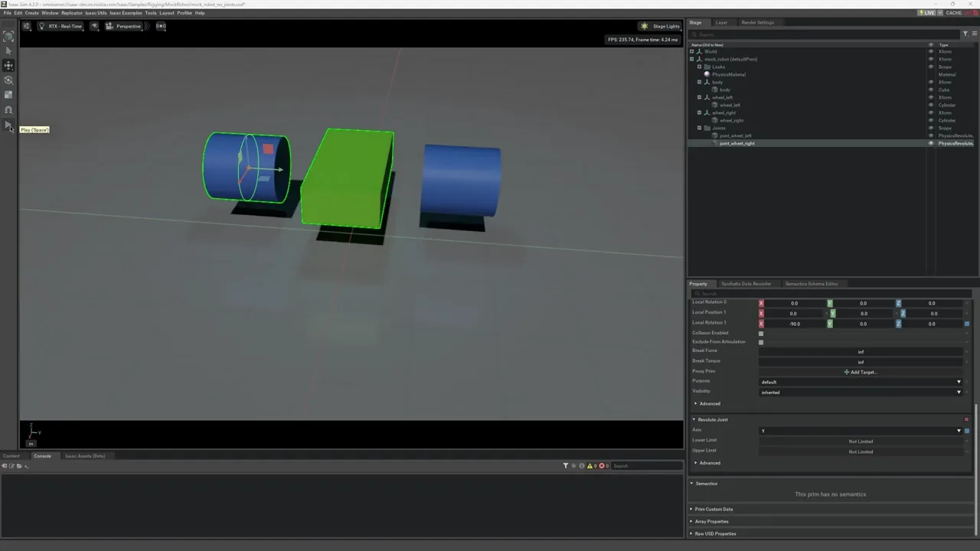Image resolution: width=980 pixels, height=551 pixels.
Task: Hide the wheel_left Cylinder prim
Action: (x=931, y=105)
